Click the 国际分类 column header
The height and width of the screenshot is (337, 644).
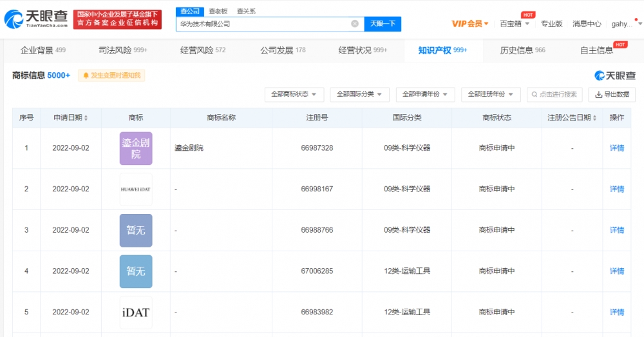pos(407,118)
